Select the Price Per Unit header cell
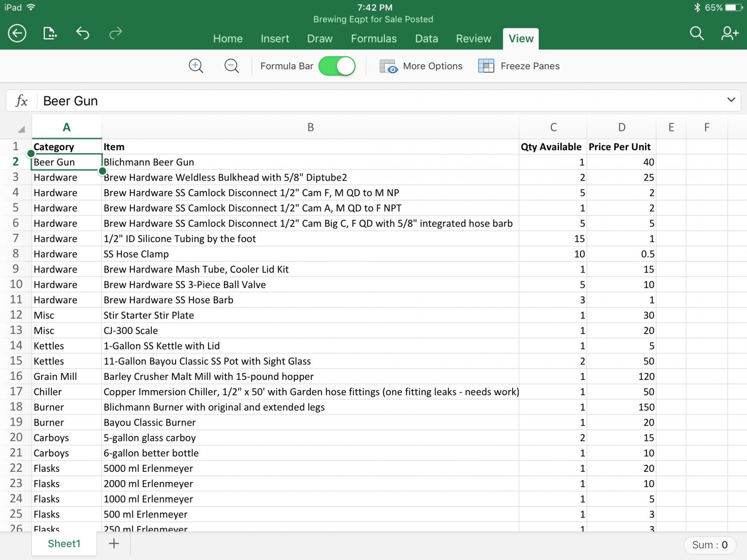Screen dimensions: 747x560 pyautogui.click(x=621, y=147)
